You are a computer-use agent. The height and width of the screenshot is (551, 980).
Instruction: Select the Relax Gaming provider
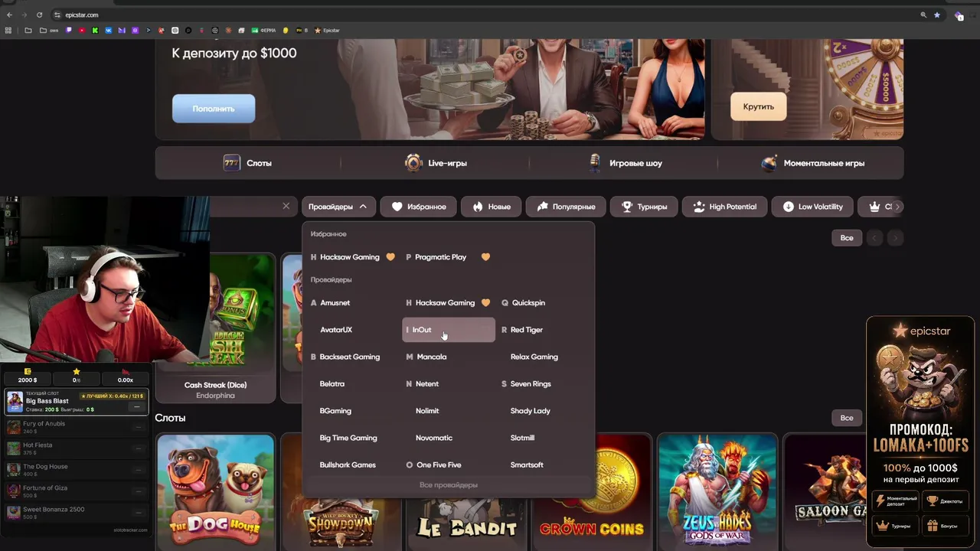pyautogui.click(x=534, y=357)
